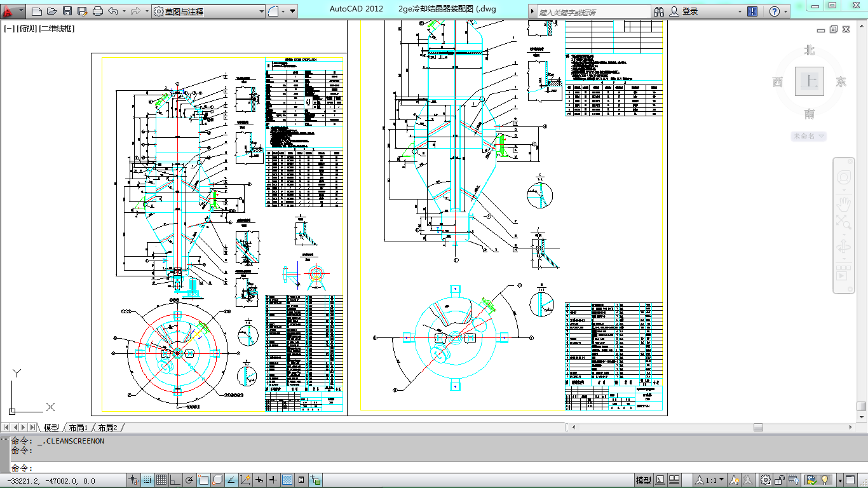
Task: Switch to the 布局1 layout tab
Action: [78, 428]
